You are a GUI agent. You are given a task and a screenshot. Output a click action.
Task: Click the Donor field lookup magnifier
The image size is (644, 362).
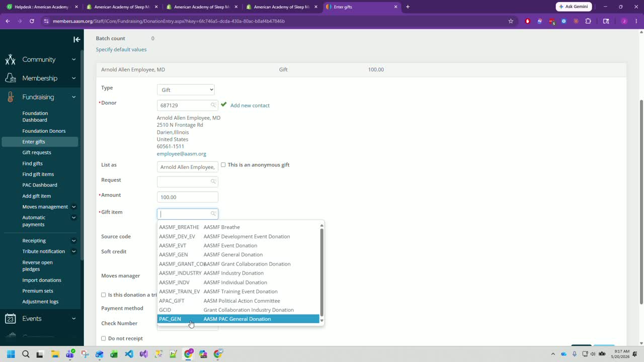tap(213, 105)
